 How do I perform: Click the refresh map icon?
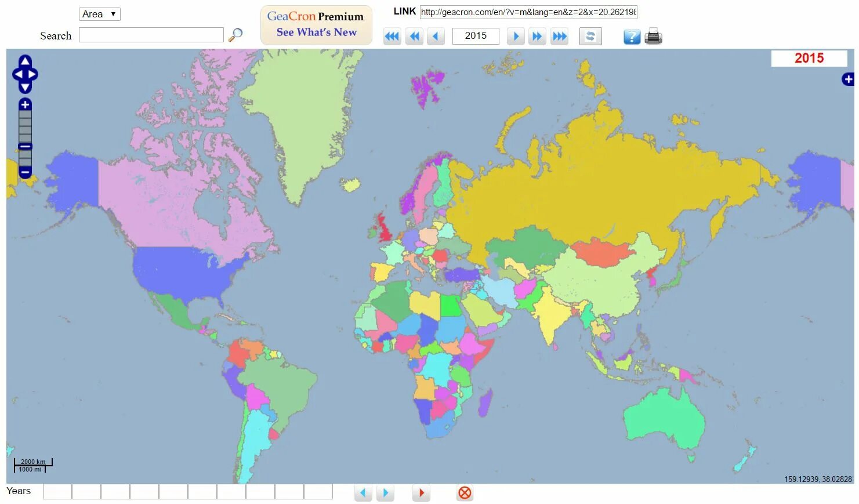(x=590, y=37)
